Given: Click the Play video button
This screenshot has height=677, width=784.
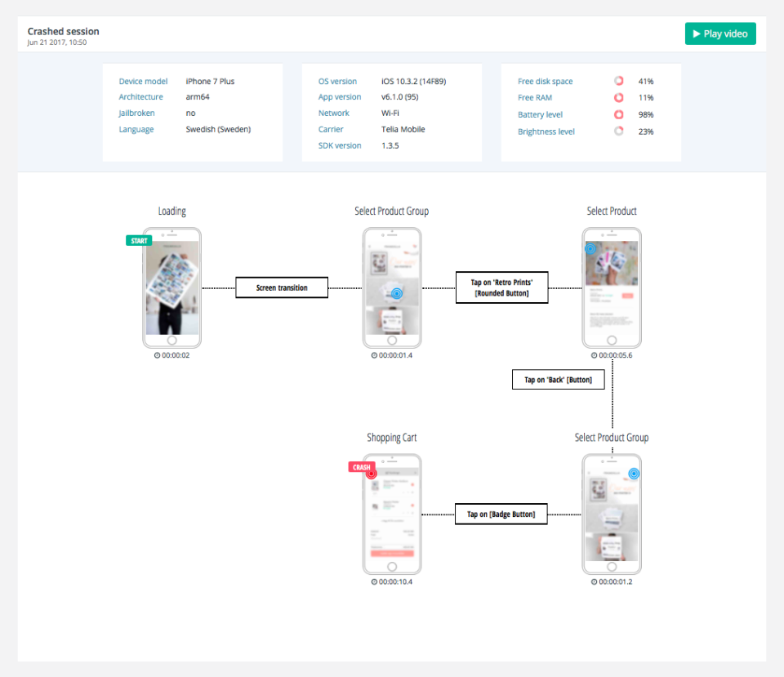Looking at the screenshot, I should pyautogui.click(x=719, y=33).
